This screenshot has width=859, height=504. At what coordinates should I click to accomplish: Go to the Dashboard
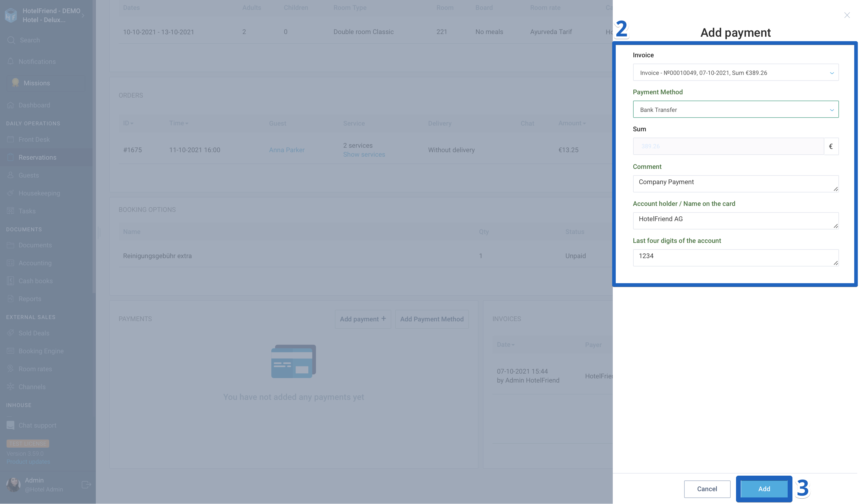pyautogui.click(x=34, y=105)
